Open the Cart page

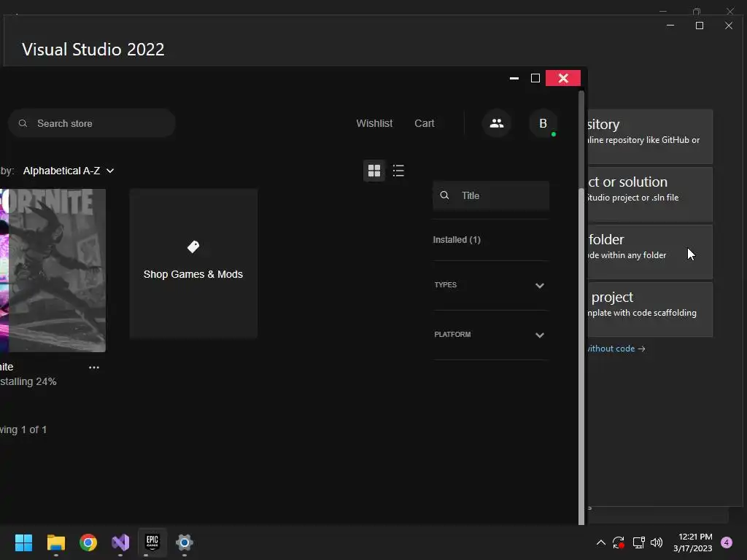click(x=424, y=123)
